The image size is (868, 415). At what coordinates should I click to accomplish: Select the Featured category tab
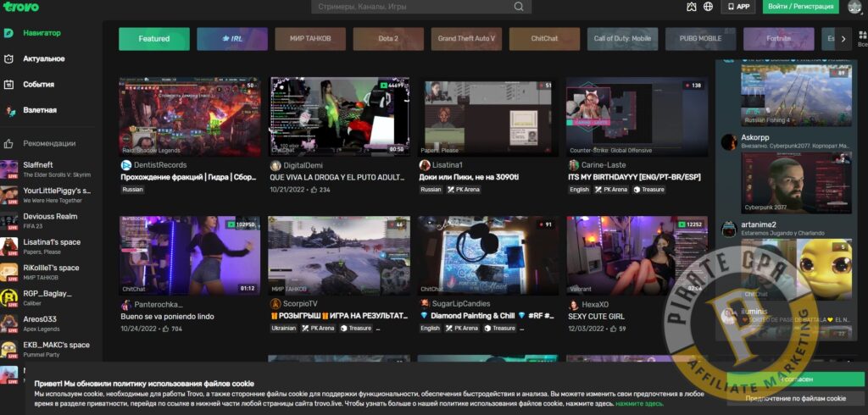[154, 39]
